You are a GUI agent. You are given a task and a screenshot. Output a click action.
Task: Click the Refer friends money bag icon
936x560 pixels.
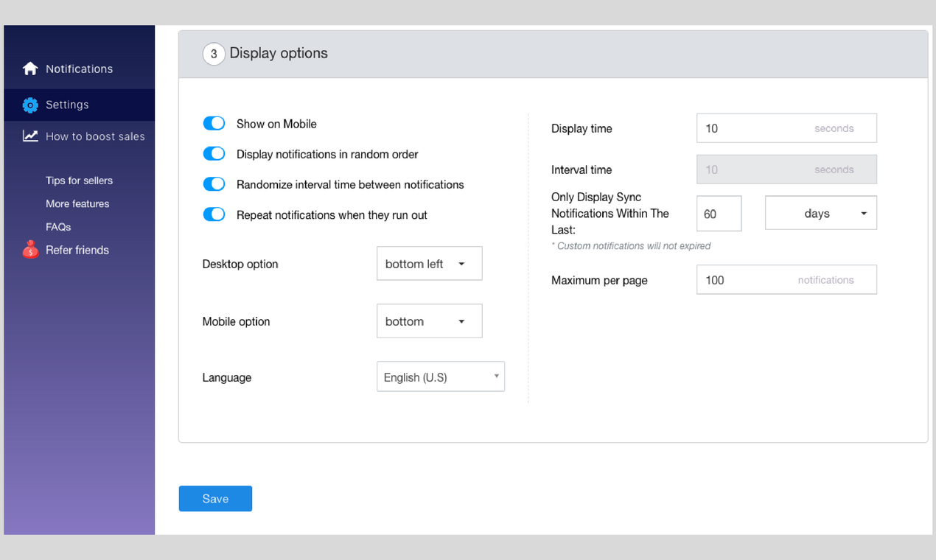30,250
